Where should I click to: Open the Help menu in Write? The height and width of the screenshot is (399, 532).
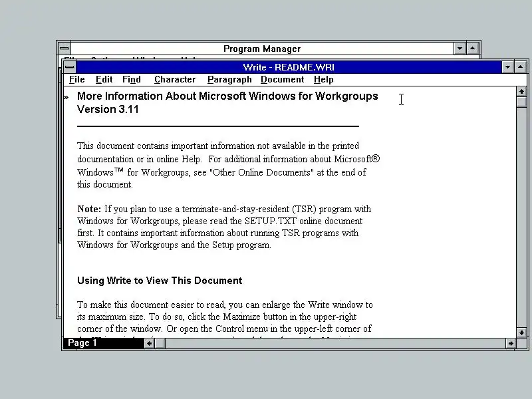point(323,79)
